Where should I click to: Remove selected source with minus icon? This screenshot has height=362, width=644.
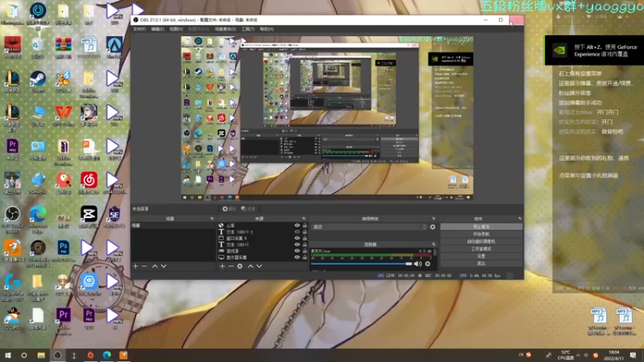(x=231, y=266)
